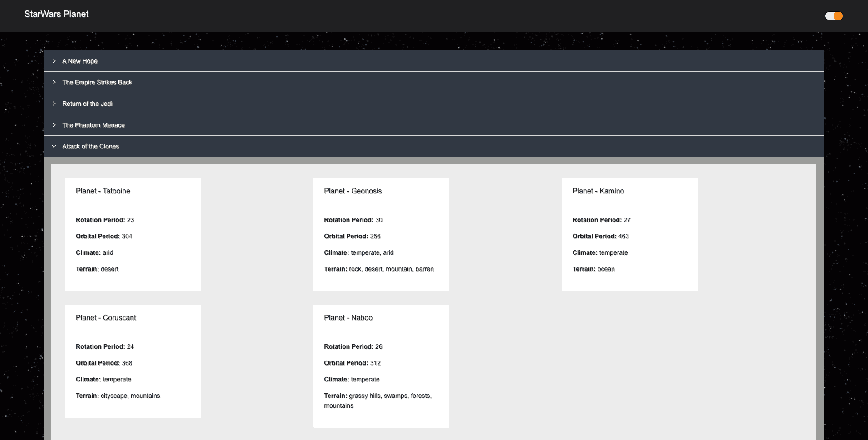Open The Empire Strikes Back panel
This screenshot has width=868, height=440.
click(x=434, y=82)
